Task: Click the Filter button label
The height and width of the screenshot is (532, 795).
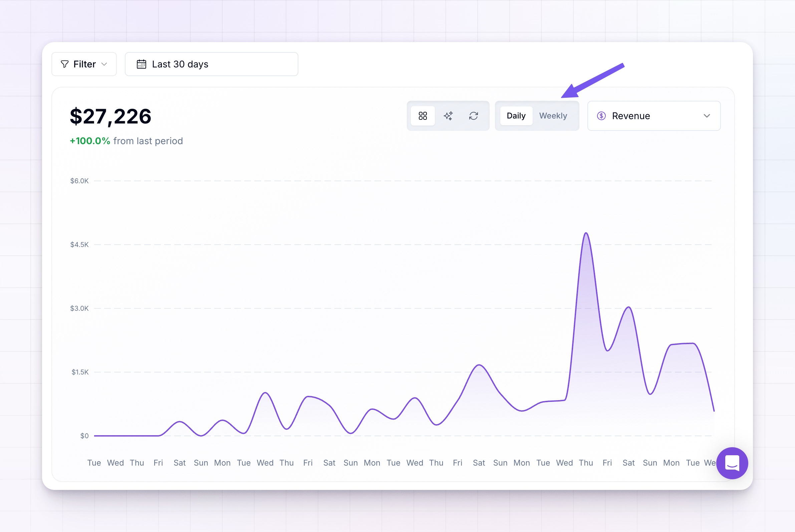Action: coord(84,64)
